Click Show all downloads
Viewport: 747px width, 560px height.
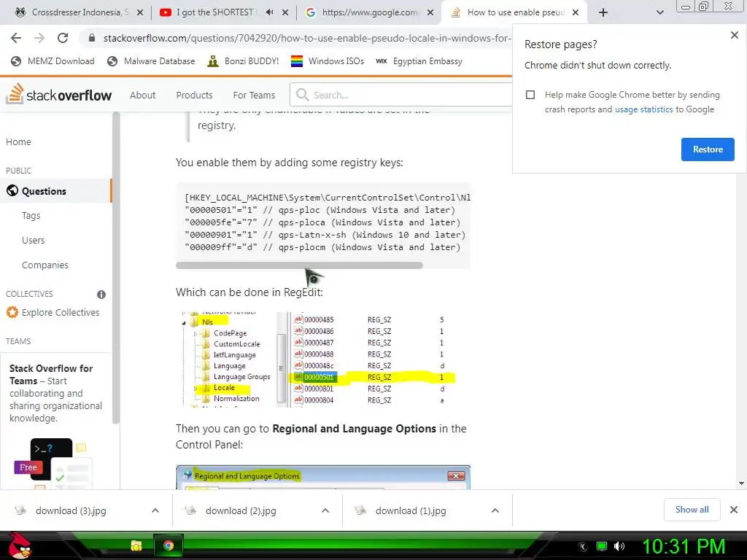coord(692,510)
